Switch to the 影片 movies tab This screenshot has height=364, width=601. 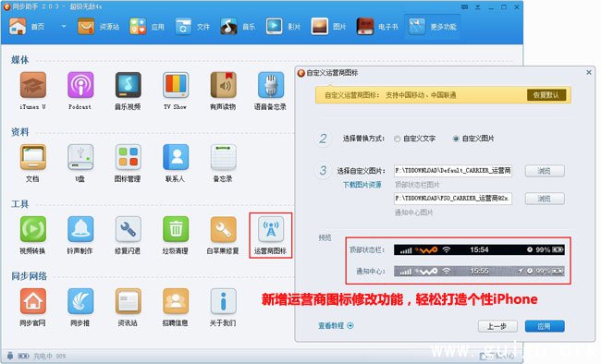point(283,27)
